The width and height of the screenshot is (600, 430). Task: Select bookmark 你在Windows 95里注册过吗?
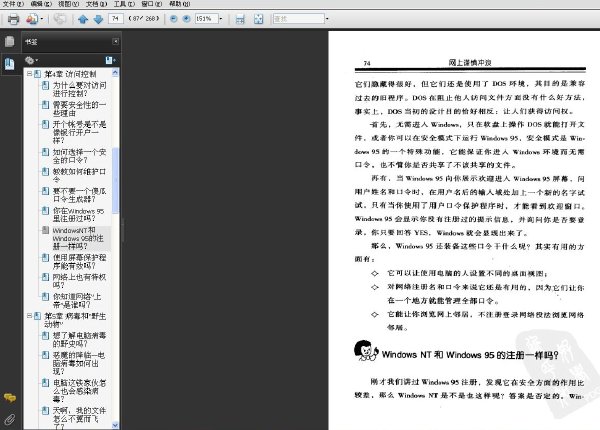click(78, 214)
